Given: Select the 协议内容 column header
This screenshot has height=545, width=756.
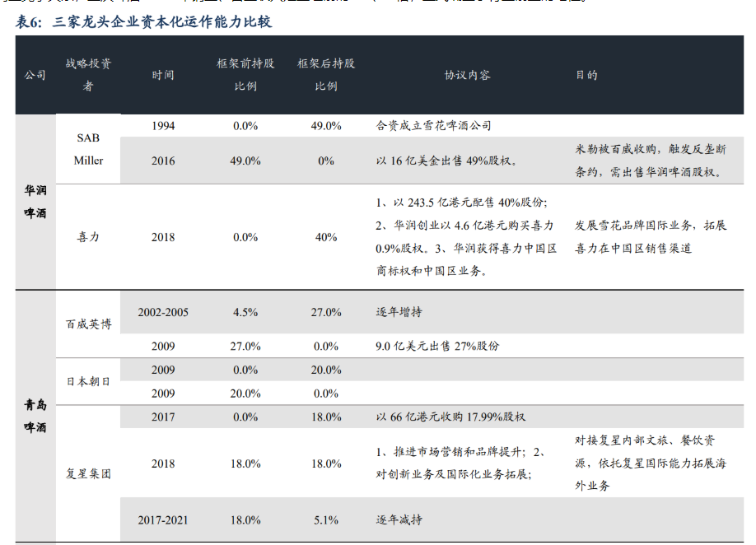Looking at the screenshot, I should (x=467, y=75).
